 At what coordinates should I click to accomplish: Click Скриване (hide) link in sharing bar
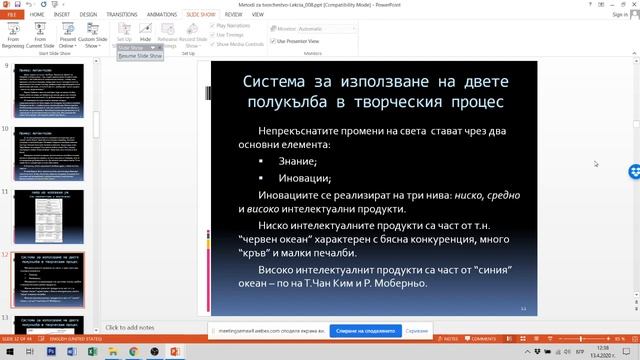tap(417, 331)
